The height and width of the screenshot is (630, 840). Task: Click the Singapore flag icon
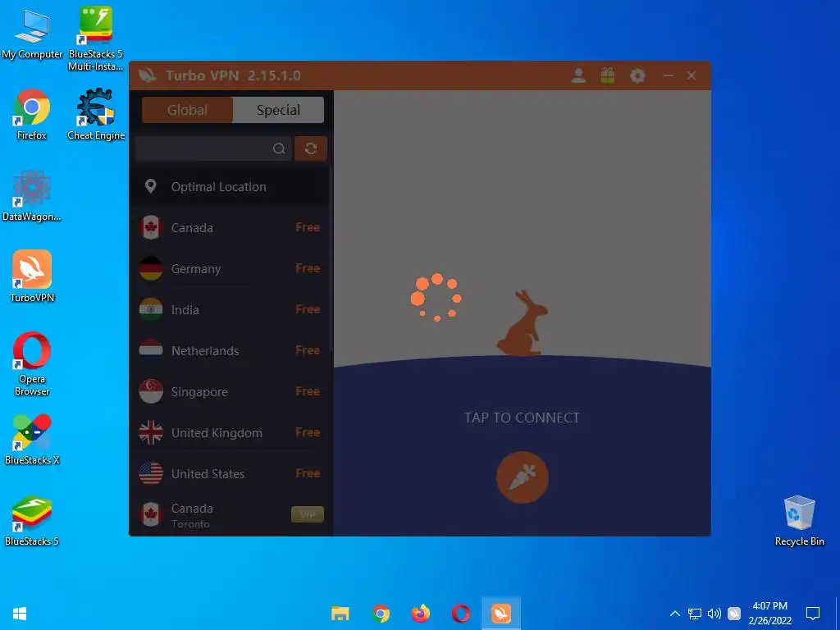151,391
